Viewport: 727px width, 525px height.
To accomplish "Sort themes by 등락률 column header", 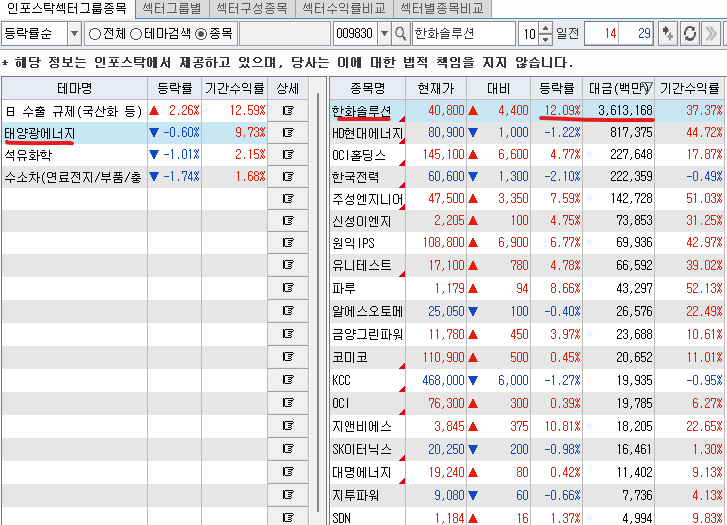I will click(x=175, y=88).
